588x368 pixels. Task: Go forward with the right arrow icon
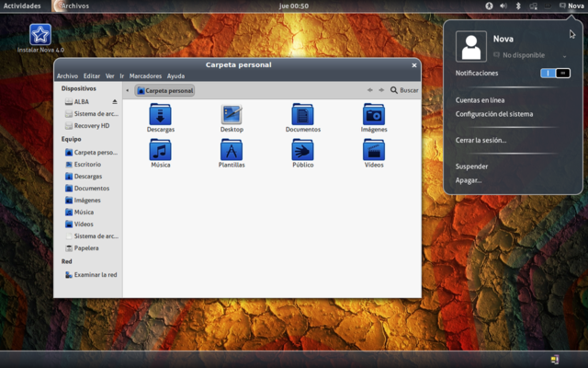click(381, 90)
